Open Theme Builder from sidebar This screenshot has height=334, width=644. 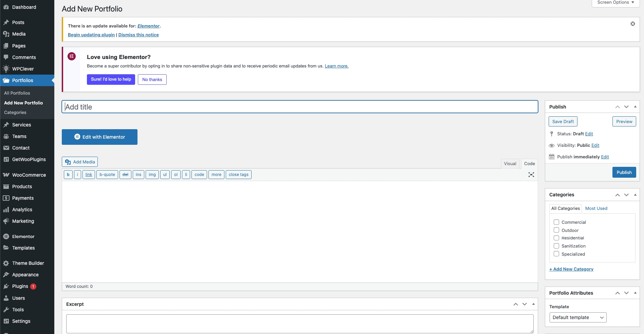(28, 263)
